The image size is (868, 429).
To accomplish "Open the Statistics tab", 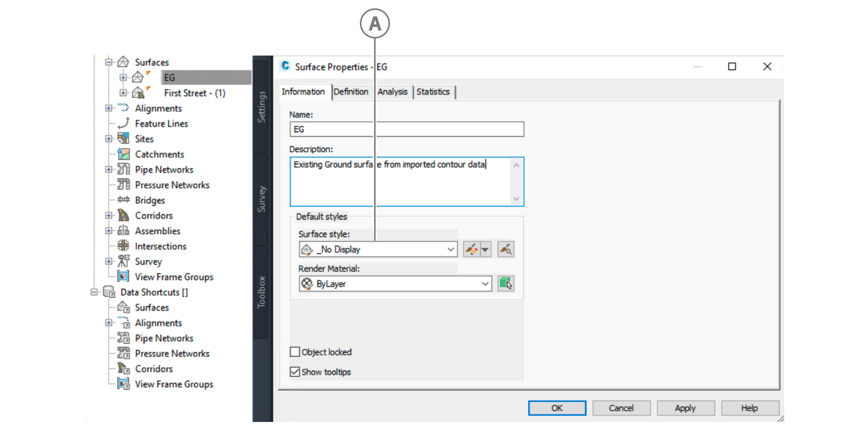I will pyautogui.click(x=433, y=92).
